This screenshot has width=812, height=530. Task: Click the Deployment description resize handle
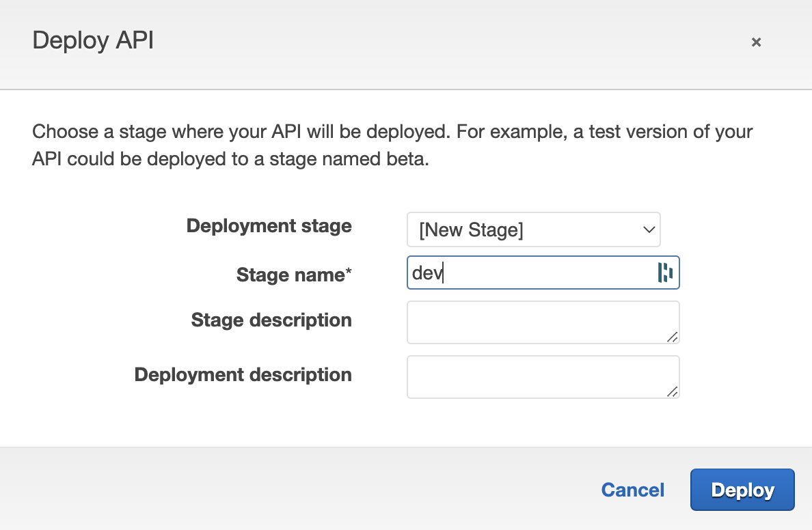673,391
